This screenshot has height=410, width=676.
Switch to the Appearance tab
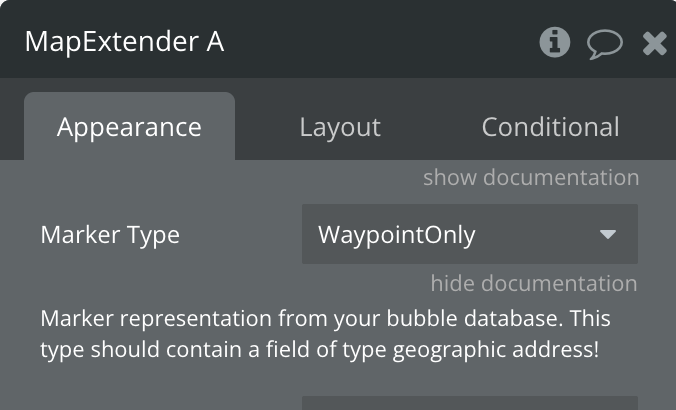[129, 127]
